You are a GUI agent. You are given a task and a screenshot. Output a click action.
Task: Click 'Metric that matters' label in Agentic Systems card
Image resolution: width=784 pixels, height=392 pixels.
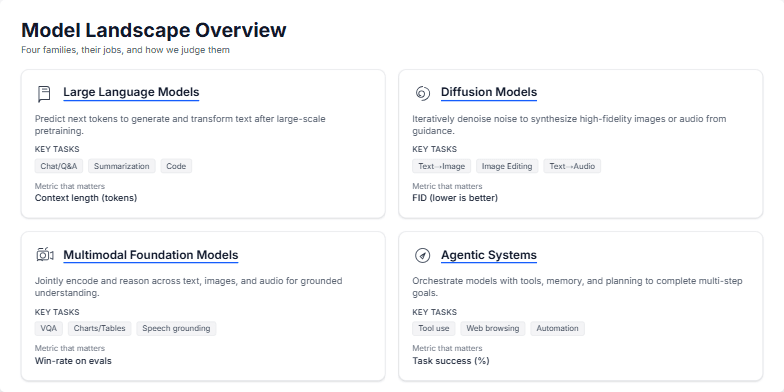pyautogui.click(x=447, y=348)
